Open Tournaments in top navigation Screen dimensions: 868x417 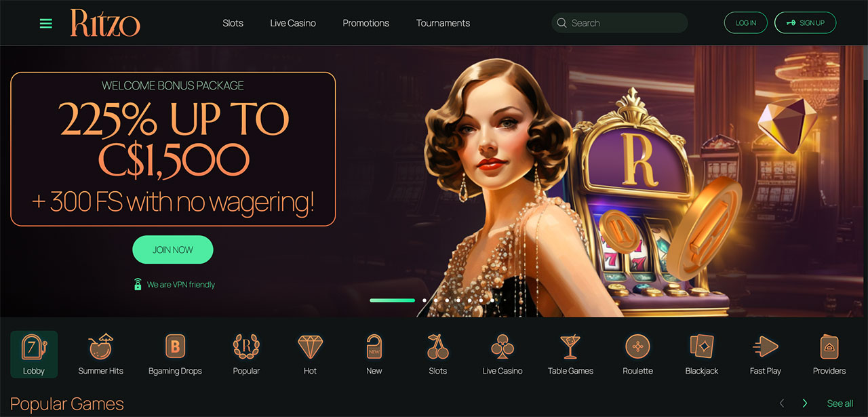(x=443, y=23)
